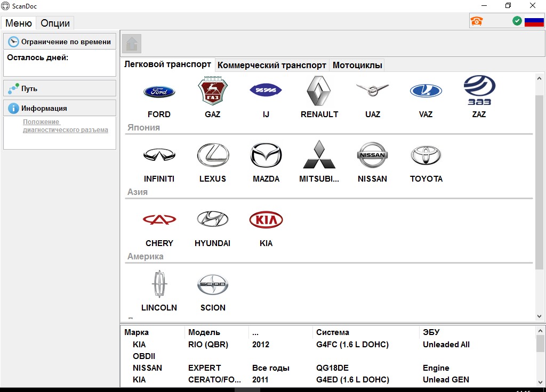This screenshot has width=546, height=392.
Task: Open the Mazda brand
Action: [x=266, y=155]
